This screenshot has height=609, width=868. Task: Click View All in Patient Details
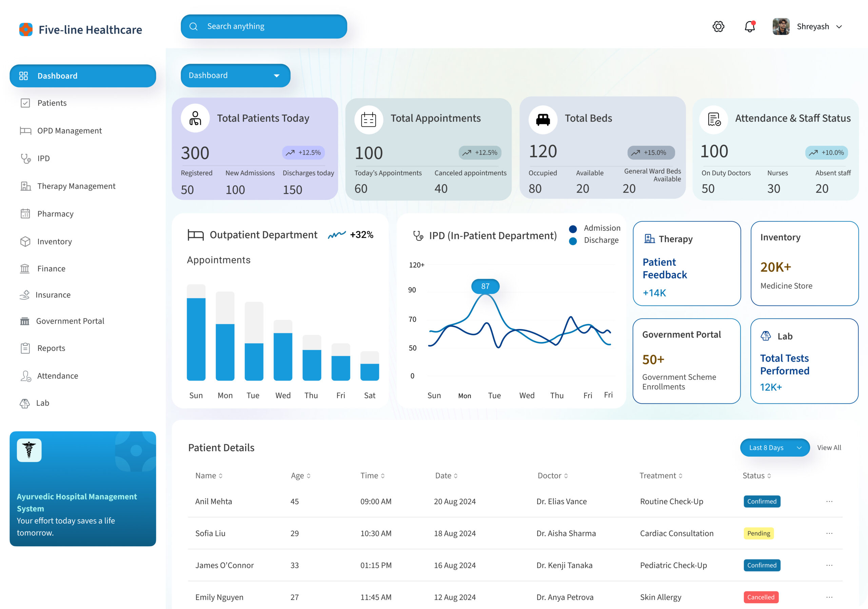[829, 448]
